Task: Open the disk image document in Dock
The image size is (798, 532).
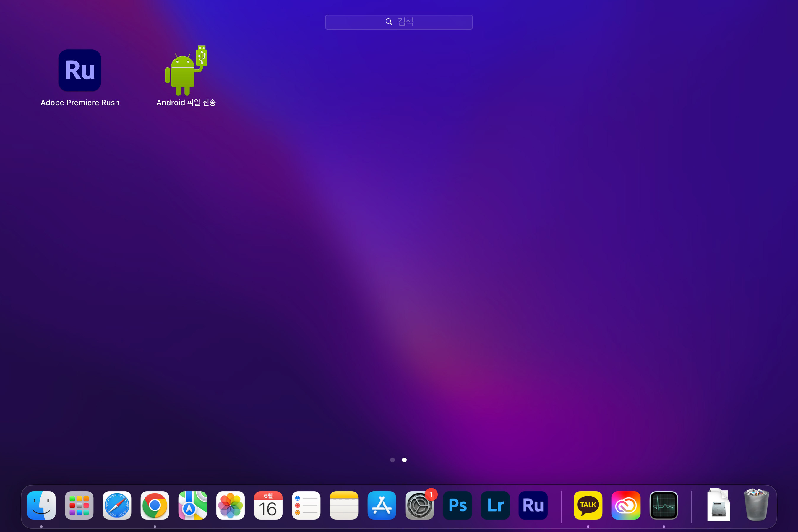Action: coord(718,505)
